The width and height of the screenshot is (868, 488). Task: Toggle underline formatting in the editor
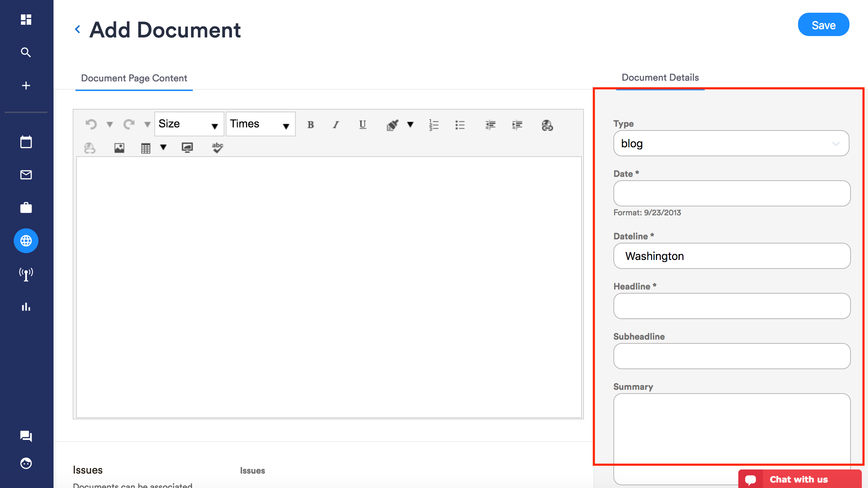pyautogui.click(x=362, y=125)
